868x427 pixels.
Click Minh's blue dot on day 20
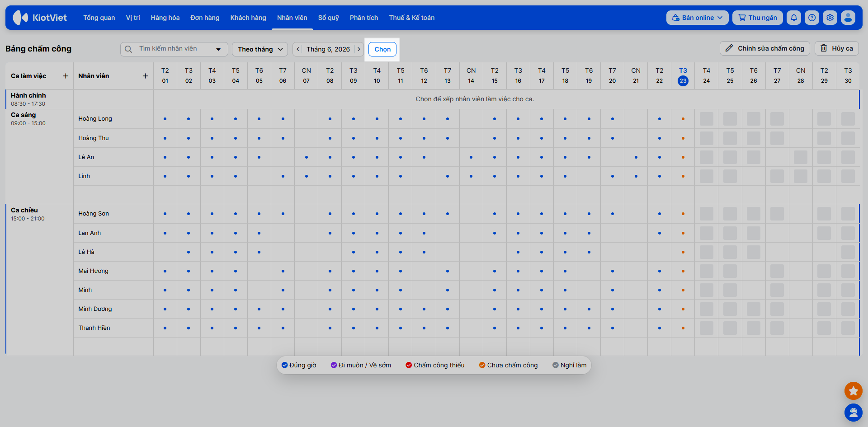[x=613, y=290]
